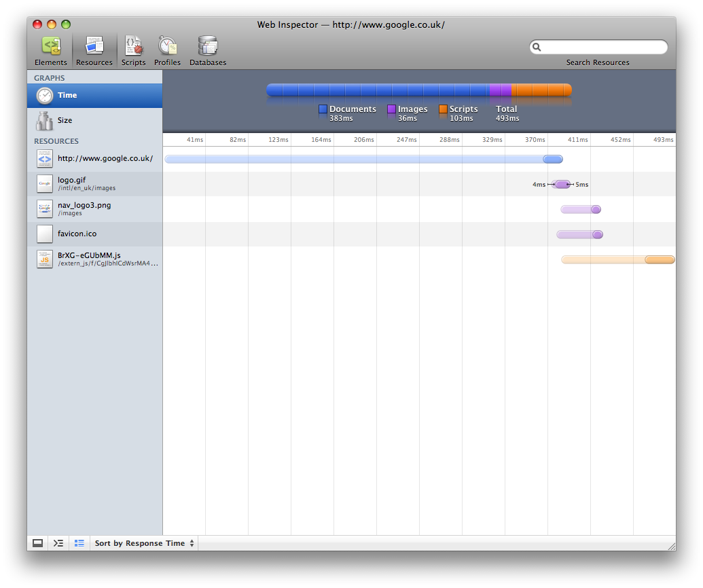Click the Size graph weight icon
The width and height of the screenshot is (703, 588).
pos(45,121)
